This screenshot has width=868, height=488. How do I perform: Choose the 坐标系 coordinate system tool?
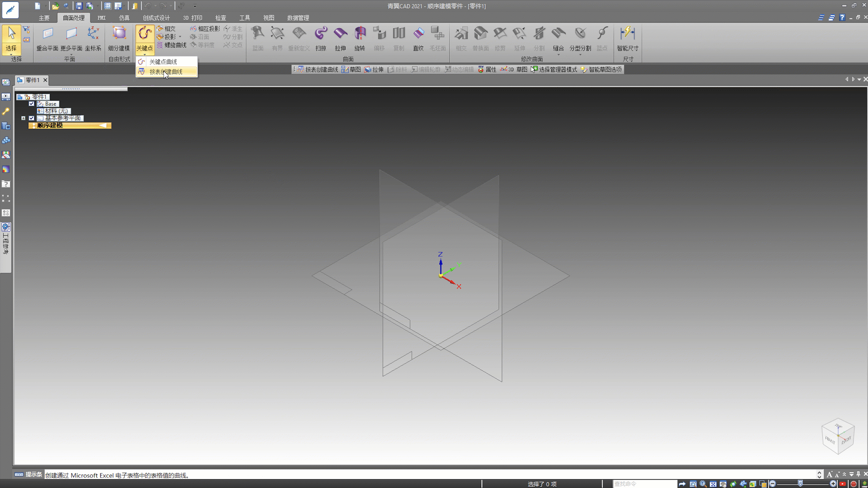[x=93, y=39]
